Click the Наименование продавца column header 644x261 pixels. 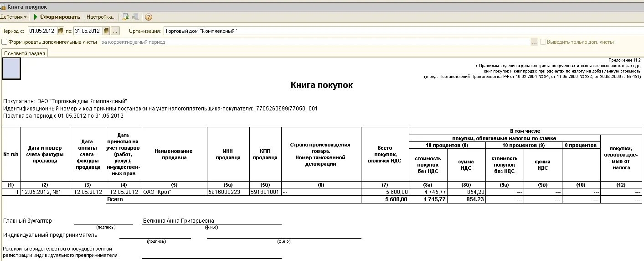pyautogui.click(x=174, y=154)
